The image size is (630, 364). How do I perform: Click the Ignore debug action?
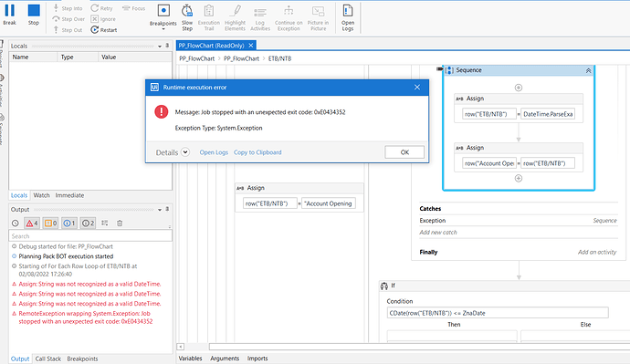point(103,19)
